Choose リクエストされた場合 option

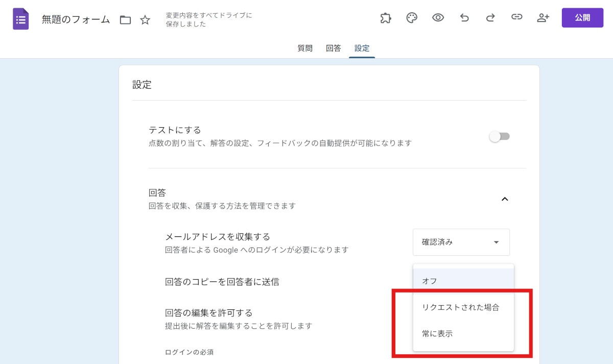[x=460, y=307]
